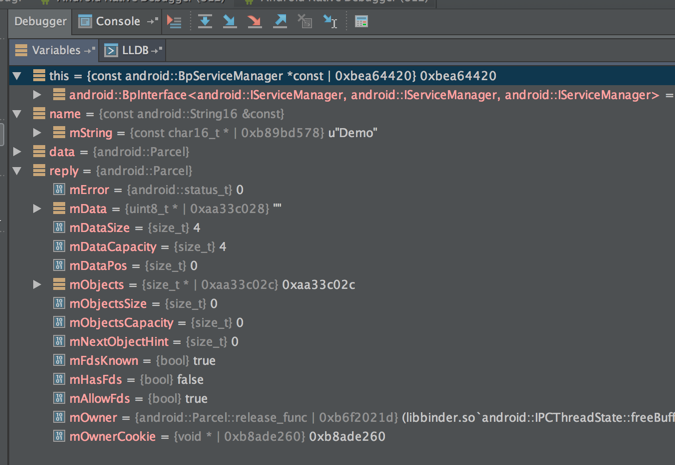The width and height of the screenshot is (675, 465).
Task: Select the mOwnerCookie void pointer row
Action: click(x=342, y=436)
